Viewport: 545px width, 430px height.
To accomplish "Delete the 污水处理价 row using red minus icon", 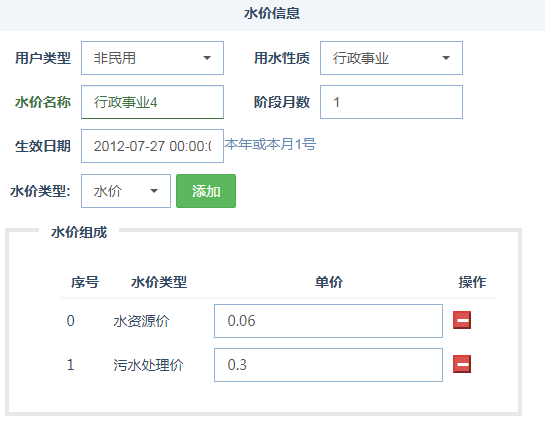I will tap(462, 364).
